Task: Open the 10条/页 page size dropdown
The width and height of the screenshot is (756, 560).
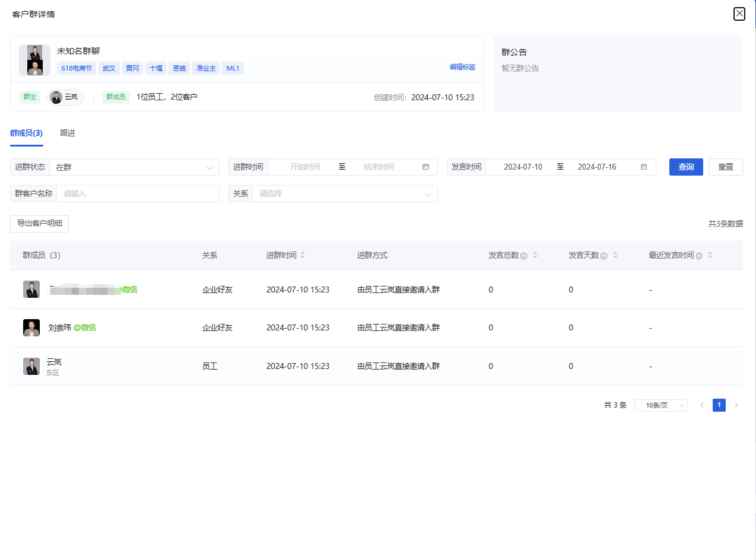Action: pyautogui.click(x=661, y=405)
